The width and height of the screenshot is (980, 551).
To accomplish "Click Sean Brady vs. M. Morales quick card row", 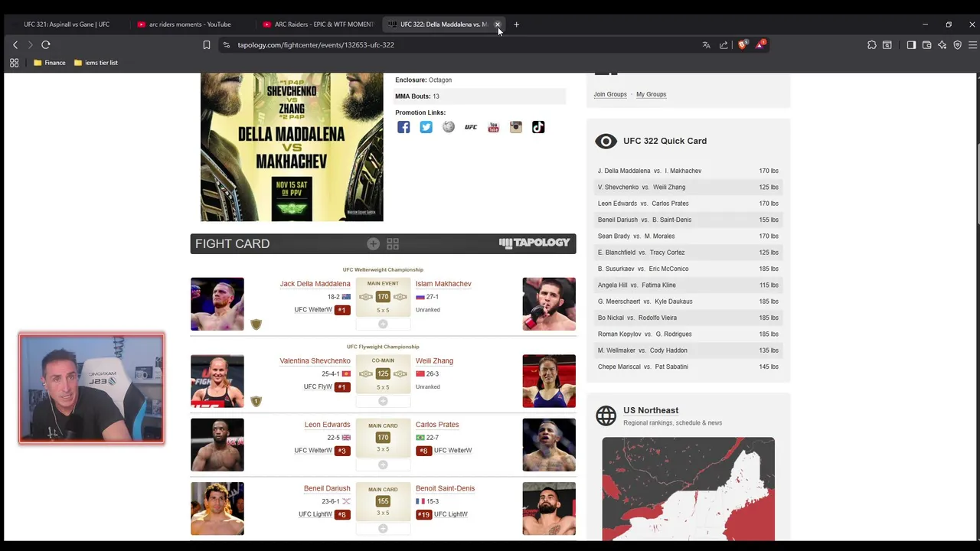I will click(x=688, y=236).
